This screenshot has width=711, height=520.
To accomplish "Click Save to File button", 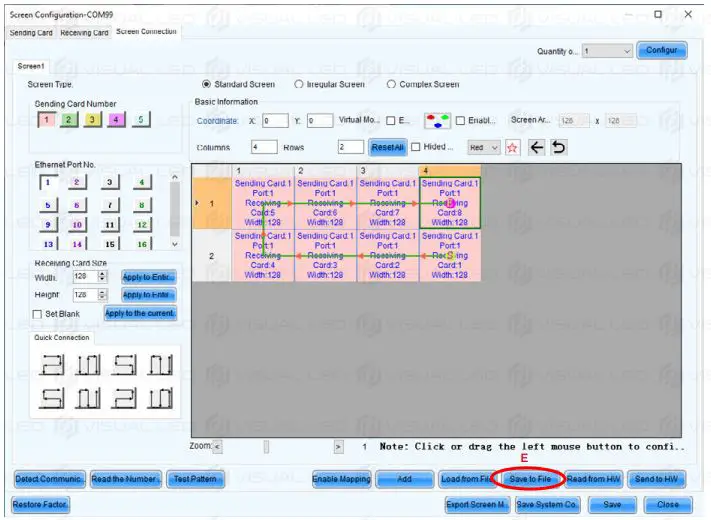I will pyautogui.click(x=530, y=479).
